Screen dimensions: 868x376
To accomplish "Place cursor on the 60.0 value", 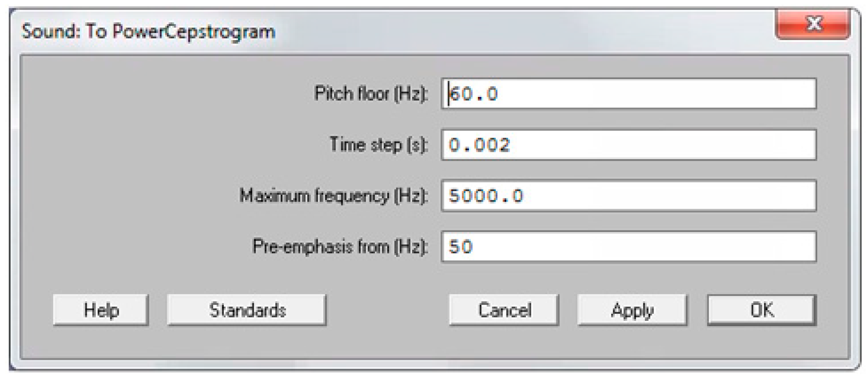I will [473, 94].
